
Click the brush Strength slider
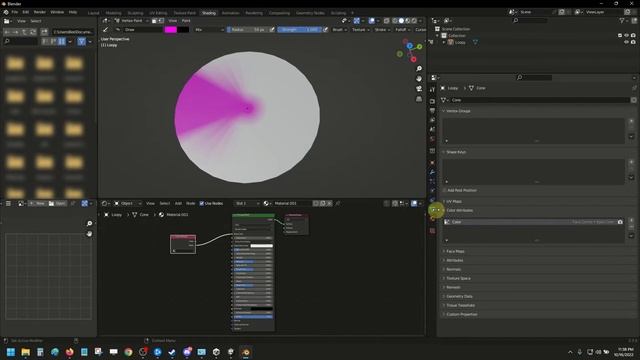[299, 29]
